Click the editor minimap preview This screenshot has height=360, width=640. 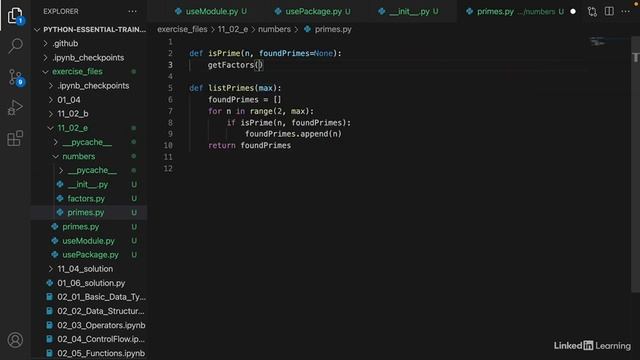tap(598, 42)
